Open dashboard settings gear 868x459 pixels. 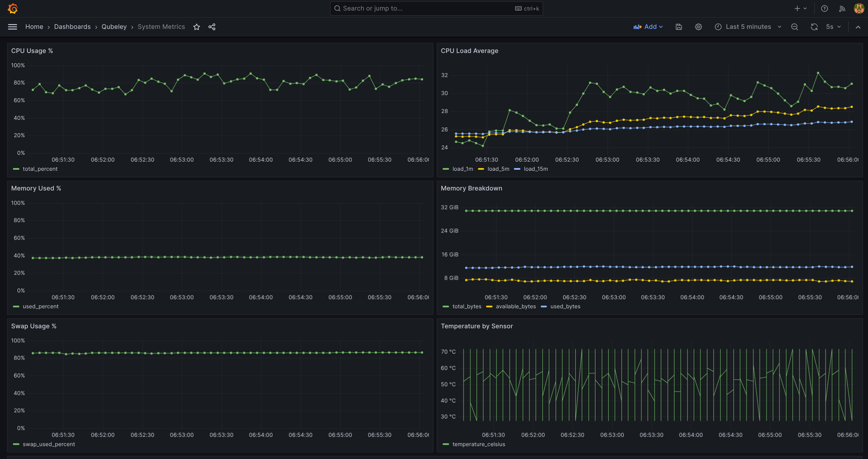[x=698, y=27]
